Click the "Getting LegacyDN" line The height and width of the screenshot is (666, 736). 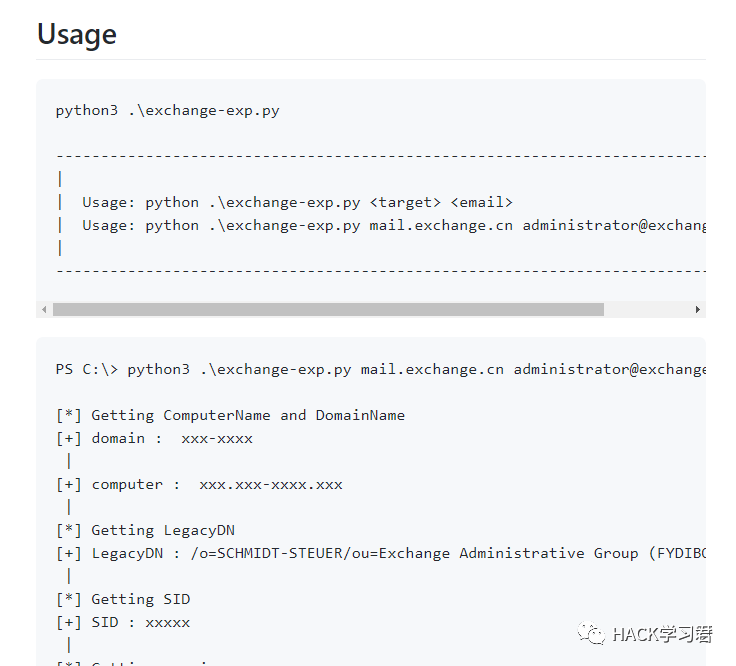pyautogui.click(x=145, y=530)
